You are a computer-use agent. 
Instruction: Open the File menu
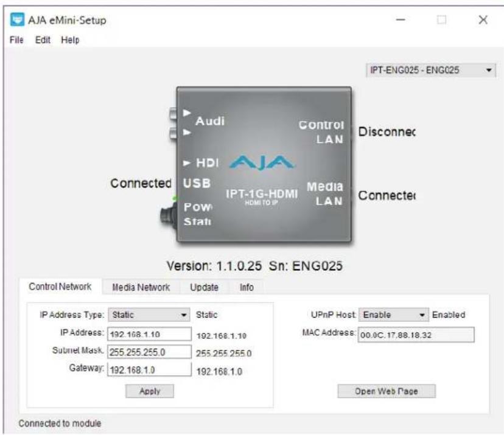pyautogui.click(x=16, y=40)
